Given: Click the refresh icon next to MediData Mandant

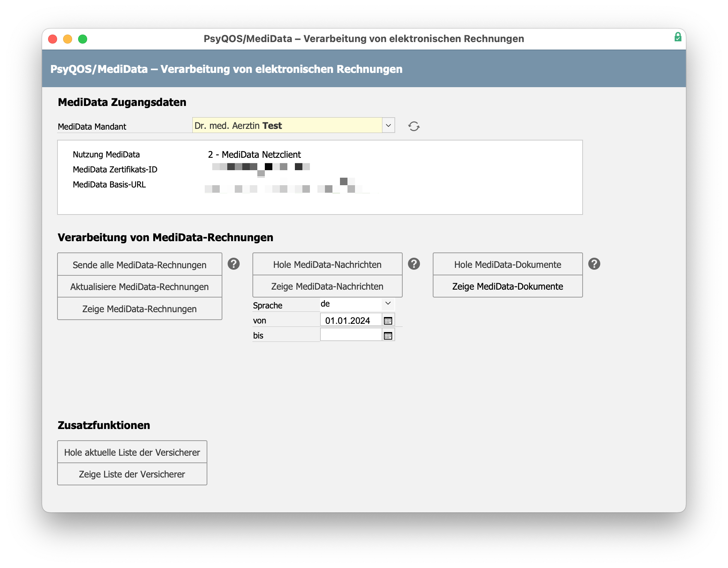Looking at the screenshot, I should point(414,126).
